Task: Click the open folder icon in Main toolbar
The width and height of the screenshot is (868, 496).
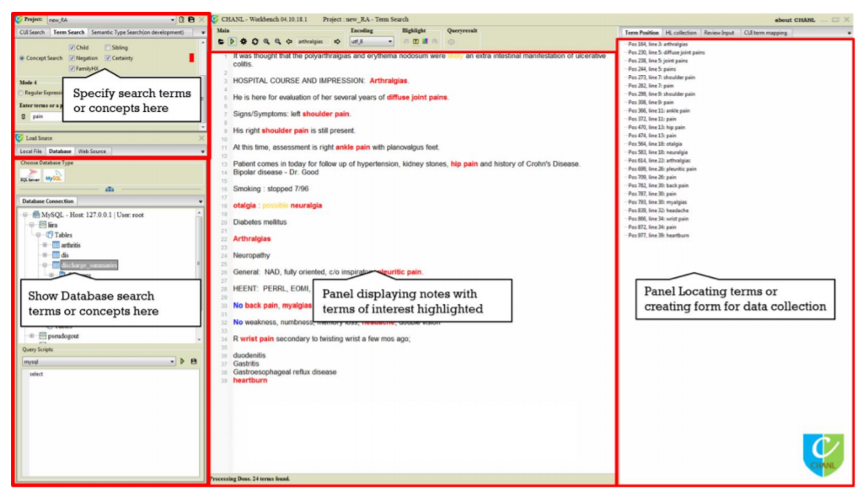Action: tap(221, 41)
